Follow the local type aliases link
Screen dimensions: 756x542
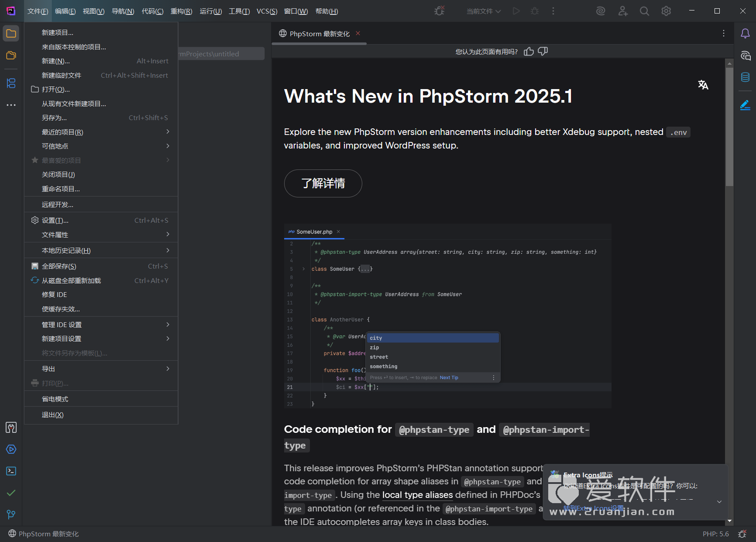pos(417,495)
